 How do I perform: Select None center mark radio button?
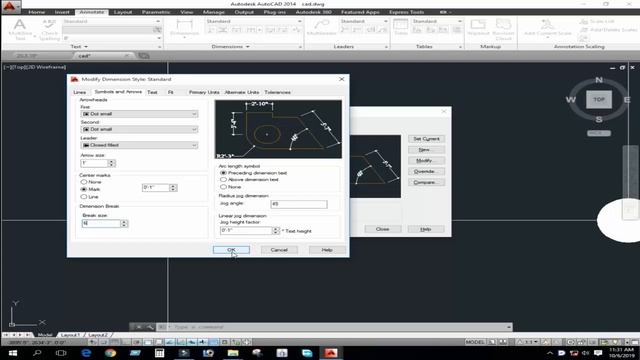(x=84, y=182)
